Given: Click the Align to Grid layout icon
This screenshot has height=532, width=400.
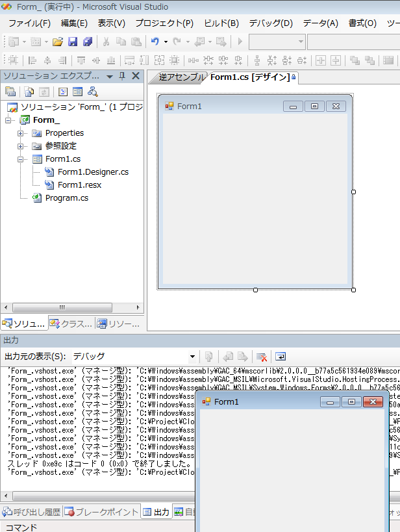Looking at the screenshot, I should click(x=13, y=60).
